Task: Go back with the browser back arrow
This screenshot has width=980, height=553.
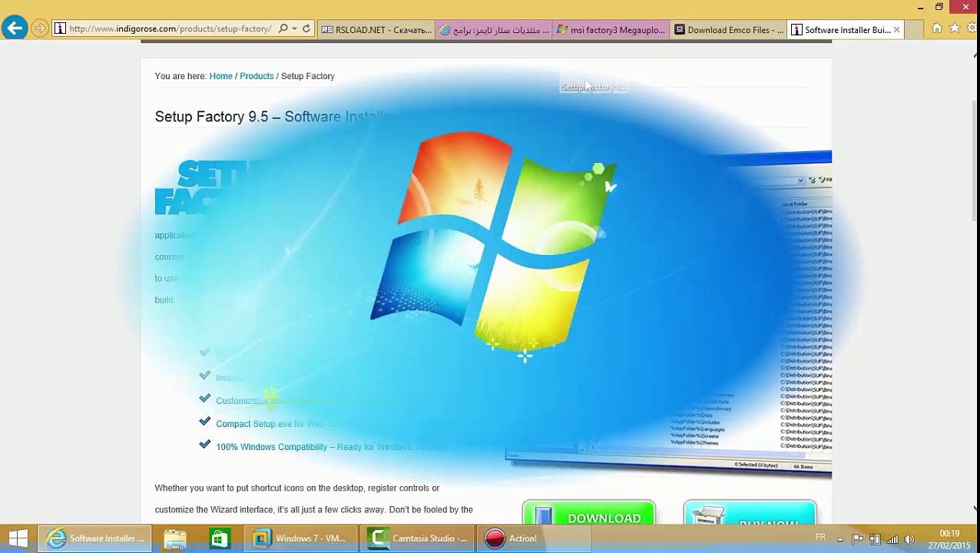Action: [x=14, y=28]
